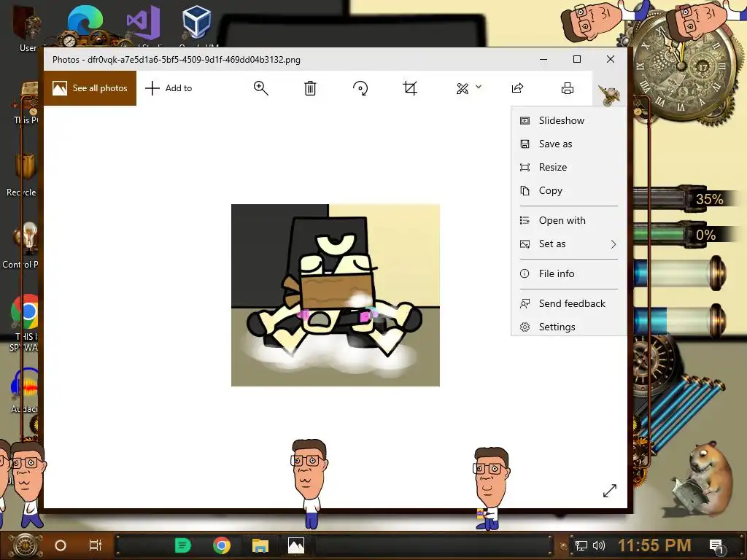Zoom in with the magnifier icon
Viewport: 747px width, 560px height.
(x=260, y=88)
